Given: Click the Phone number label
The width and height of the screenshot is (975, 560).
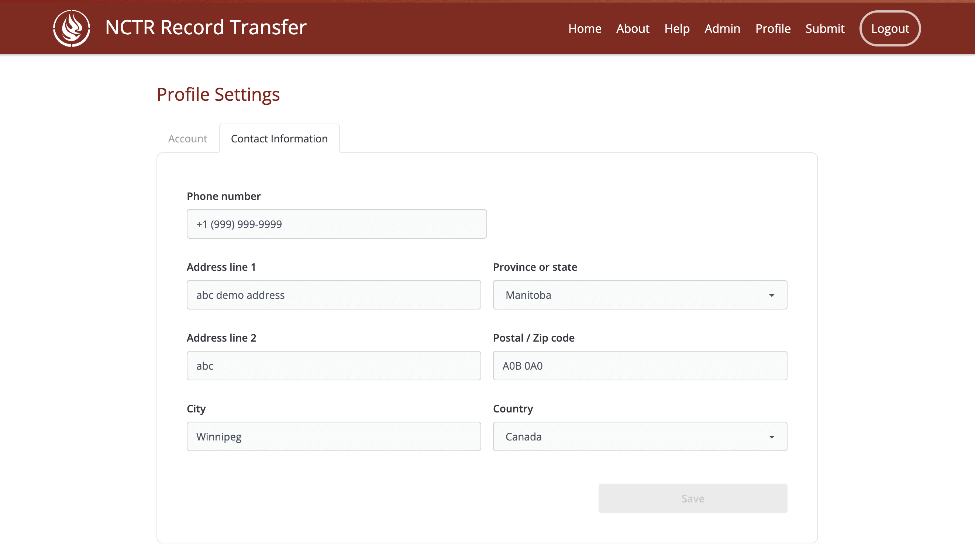Looking at the screenshot, I should (x=224, y=196).
